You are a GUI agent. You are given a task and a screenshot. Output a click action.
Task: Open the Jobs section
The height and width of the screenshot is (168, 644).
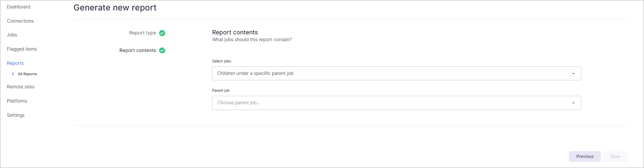pos(12,35)
